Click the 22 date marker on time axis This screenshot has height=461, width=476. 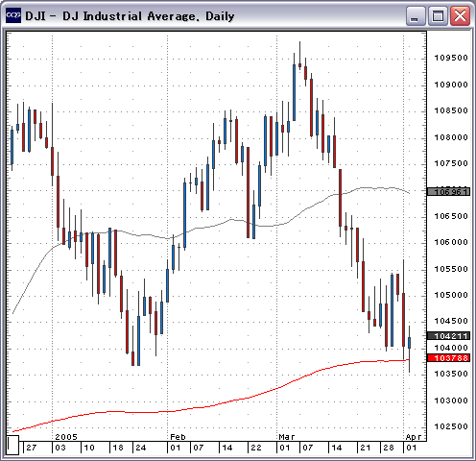pos(256,448)
